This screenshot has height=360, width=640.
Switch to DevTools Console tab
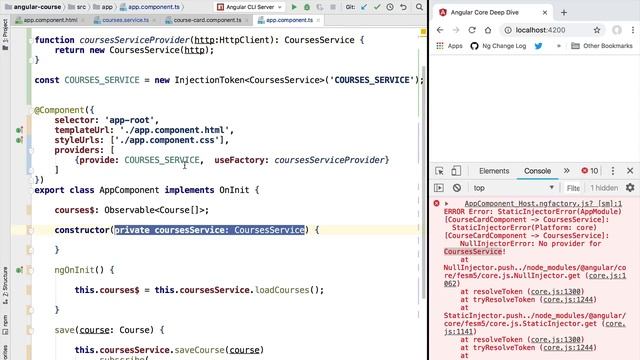[x=537, y=171]
